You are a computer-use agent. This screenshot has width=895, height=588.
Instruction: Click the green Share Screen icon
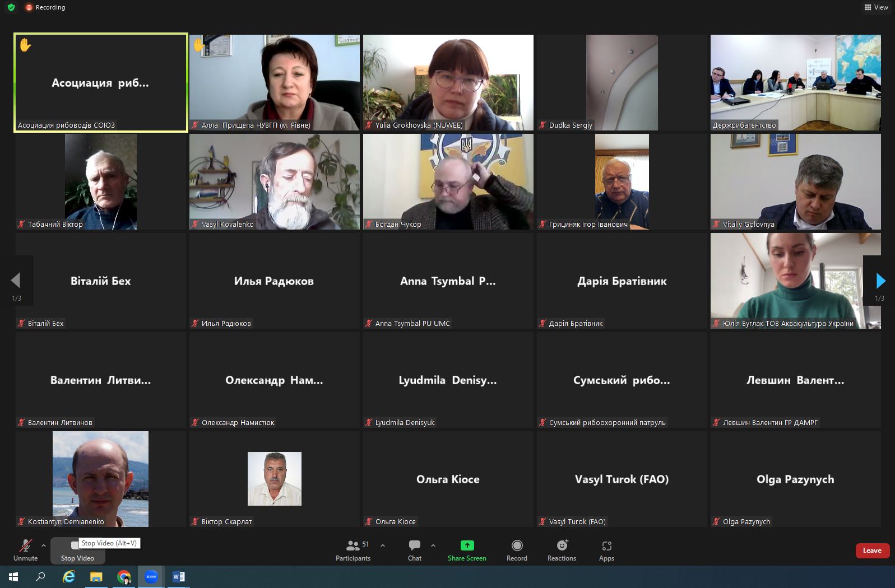coord(467,545)
